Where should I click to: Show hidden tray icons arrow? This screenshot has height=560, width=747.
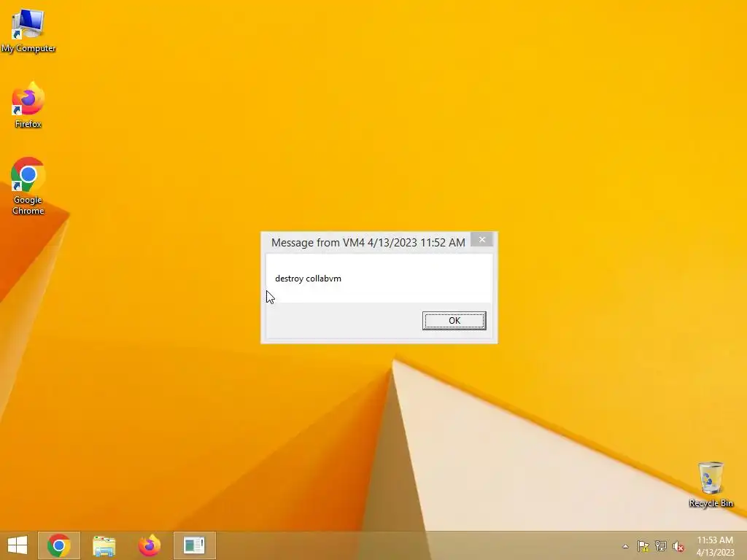click(x=625, y=546)
